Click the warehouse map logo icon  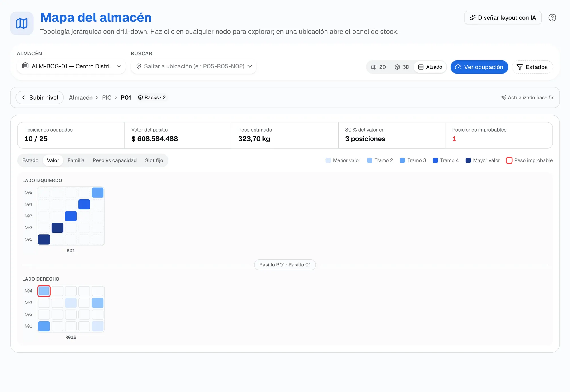click(22, 23)
